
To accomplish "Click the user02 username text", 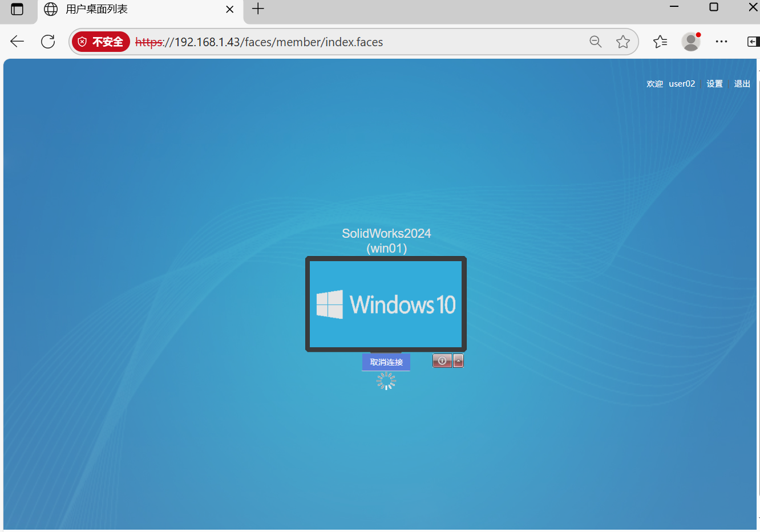I will pos(682,84).
